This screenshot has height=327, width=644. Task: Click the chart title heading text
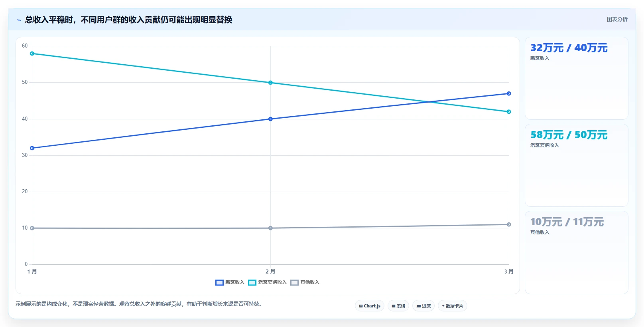[x=128, y=20]
